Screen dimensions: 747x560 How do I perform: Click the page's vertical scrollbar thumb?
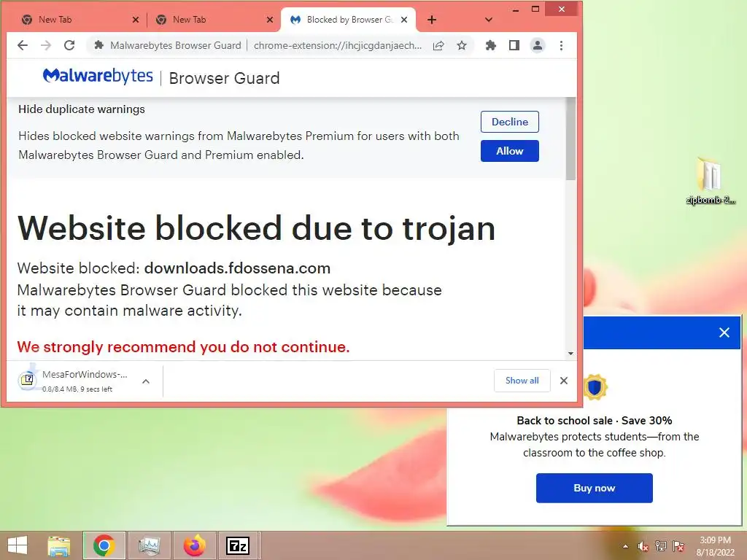pos(570,139)
